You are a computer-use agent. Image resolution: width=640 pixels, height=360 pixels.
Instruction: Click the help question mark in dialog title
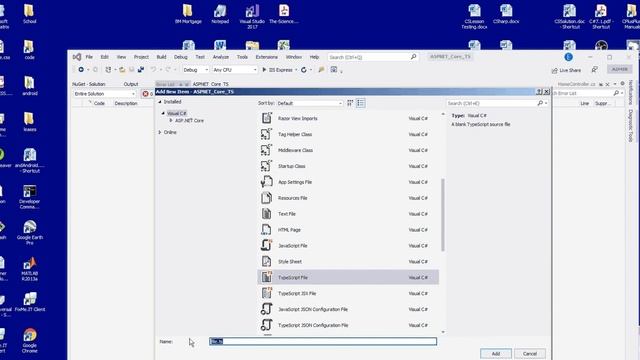539,91
